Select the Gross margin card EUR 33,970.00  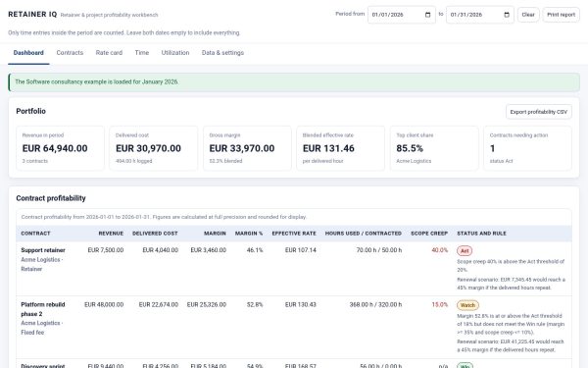(247, 148)
